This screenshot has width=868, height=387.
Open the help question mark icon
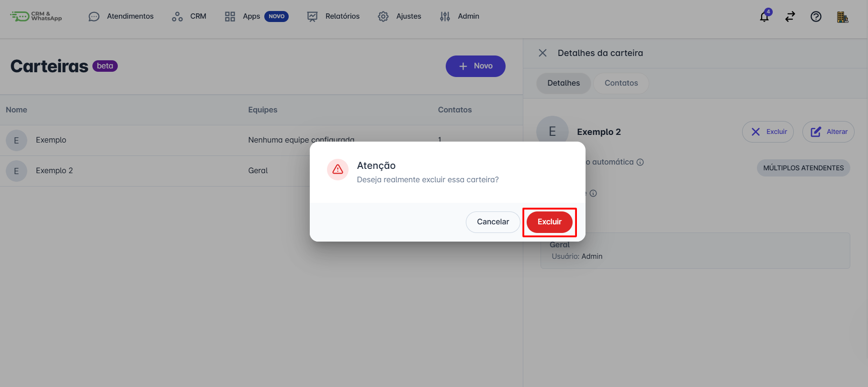pyautogui.click(x=816, y=17)
